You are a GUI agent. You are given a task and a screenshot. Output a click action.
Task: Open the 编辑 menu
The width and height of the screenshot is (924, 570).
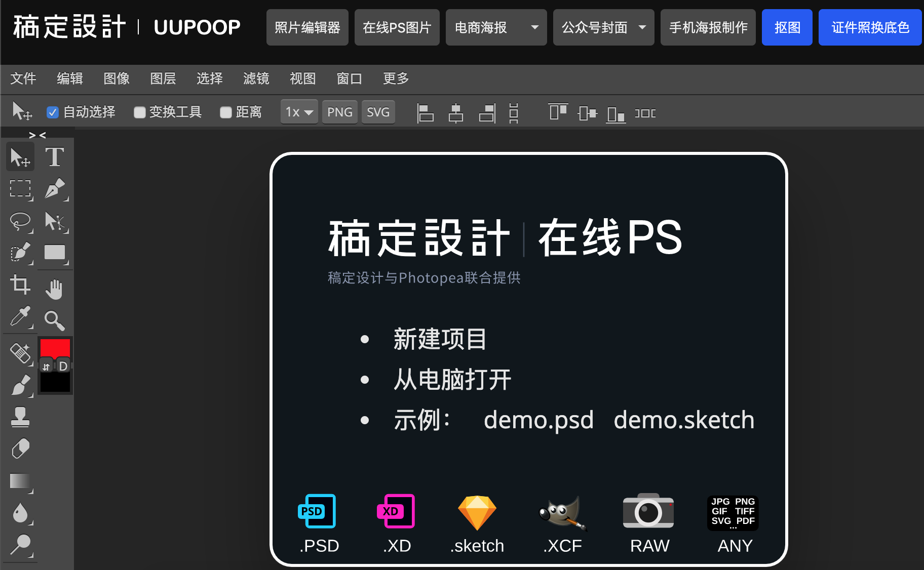tap(70, 78)
